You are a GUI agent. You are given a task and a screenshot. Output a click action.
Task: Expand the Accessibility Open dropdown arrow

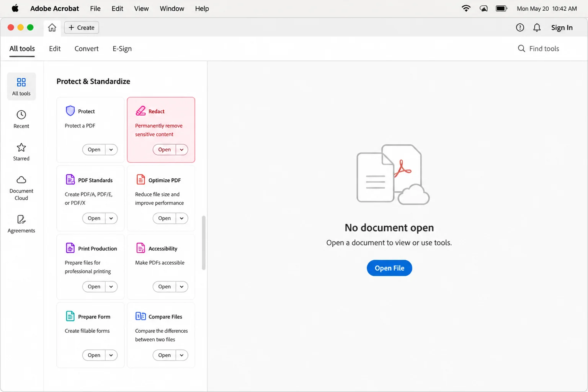pyautogui.click(x=181, y=287)
